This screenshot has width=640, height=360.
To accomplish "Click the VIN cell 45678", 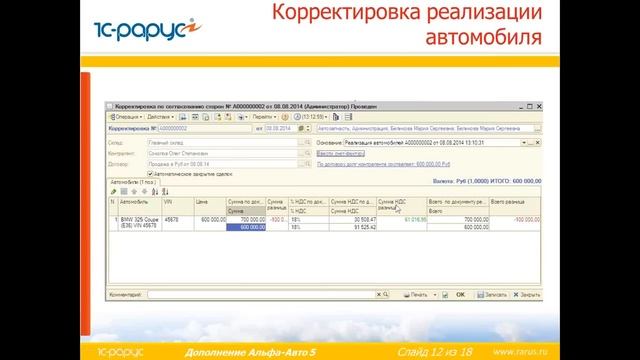I will click(x=178, y=223).
